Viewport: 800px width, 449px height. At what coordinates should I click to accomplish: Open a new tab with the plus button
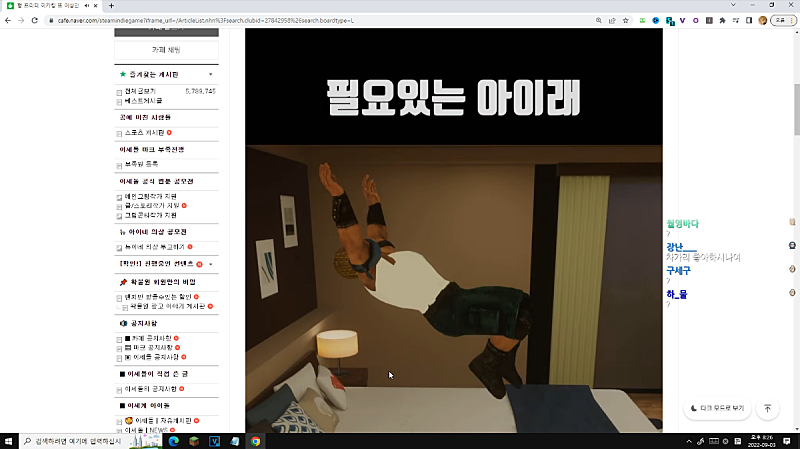click(x=111, y=6)
